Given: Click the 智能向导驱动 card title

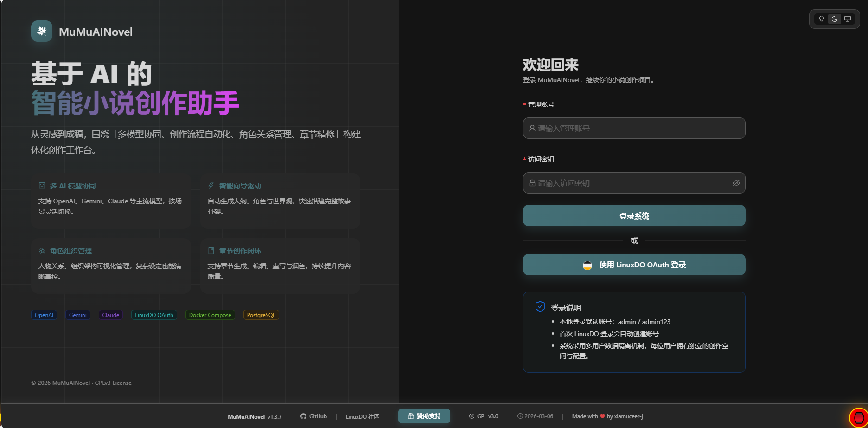Looking at the screenshot, I should coord(240,186).
